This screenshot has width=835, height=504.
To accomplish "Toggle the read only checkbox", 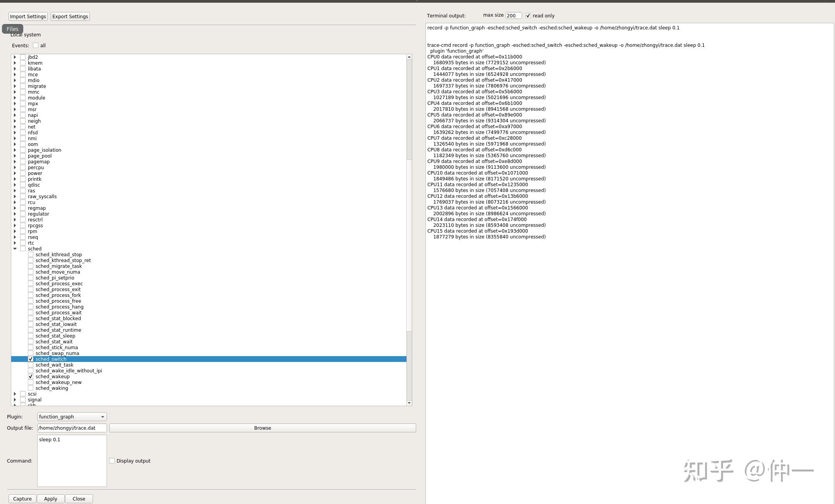I will (528, 16).
